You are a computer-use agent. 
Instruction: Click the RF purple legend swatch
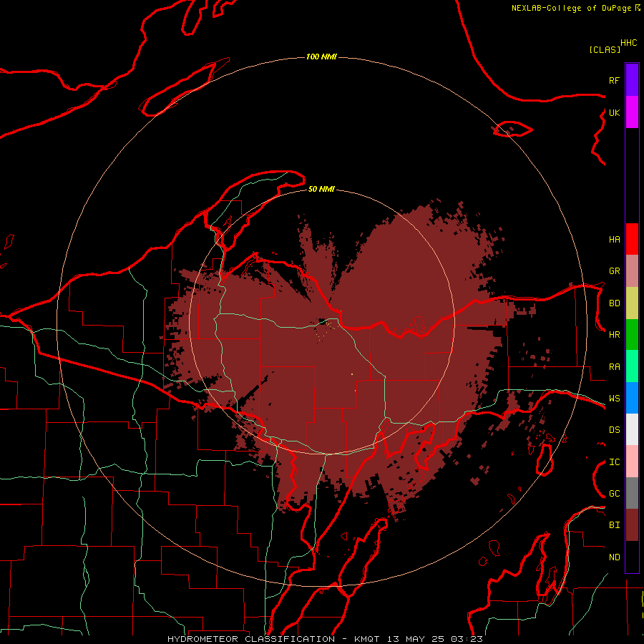(x=632, y=80)
